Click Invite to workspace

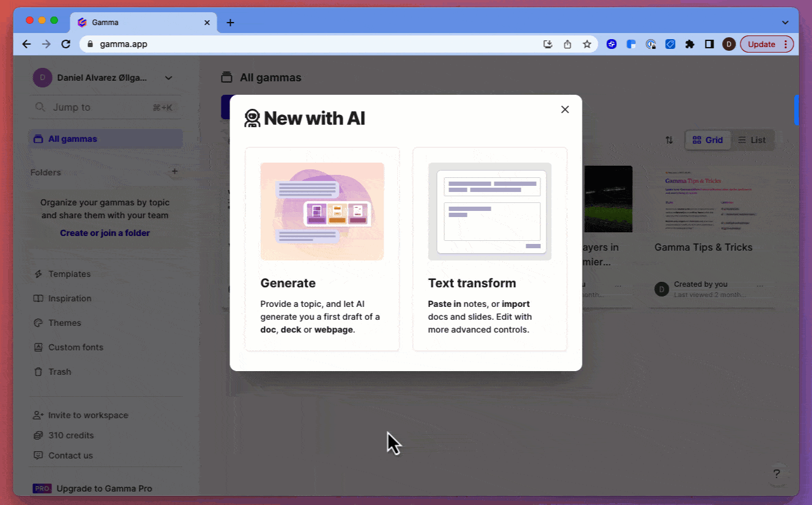click(81, 415)
